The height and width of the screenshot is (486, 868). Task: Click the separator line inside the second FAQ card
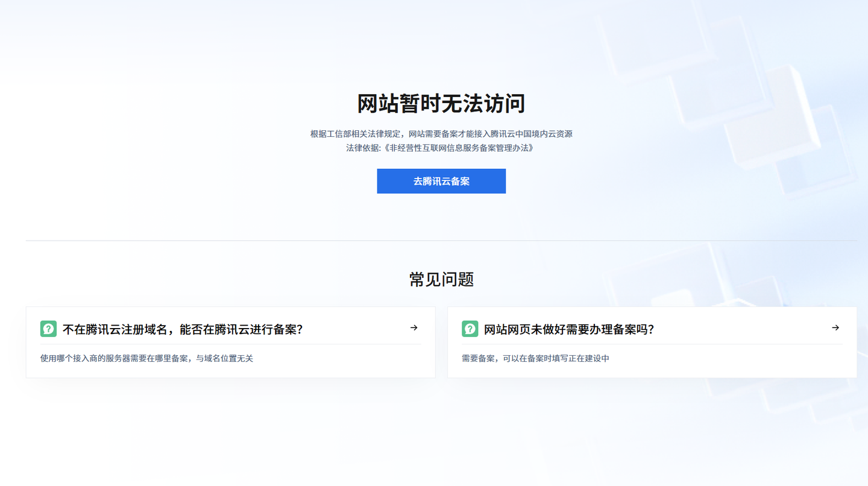pyautogui.click(x=652, y=344)
